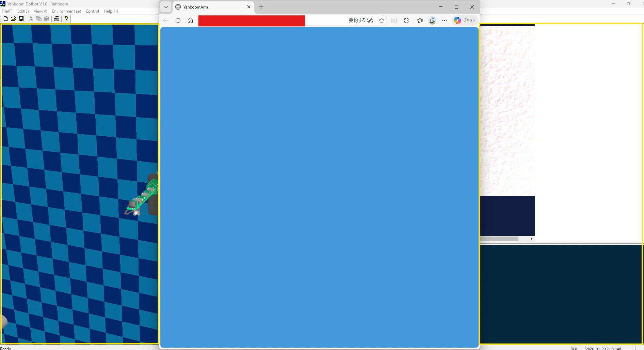Open the File(F) menu

coord(7,11)
